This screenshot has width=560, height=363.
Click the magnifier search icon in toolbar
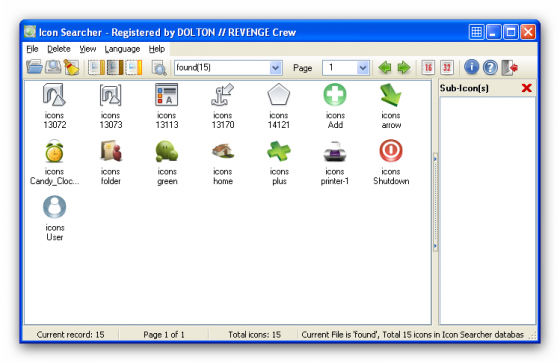click(x=159, y=68)
